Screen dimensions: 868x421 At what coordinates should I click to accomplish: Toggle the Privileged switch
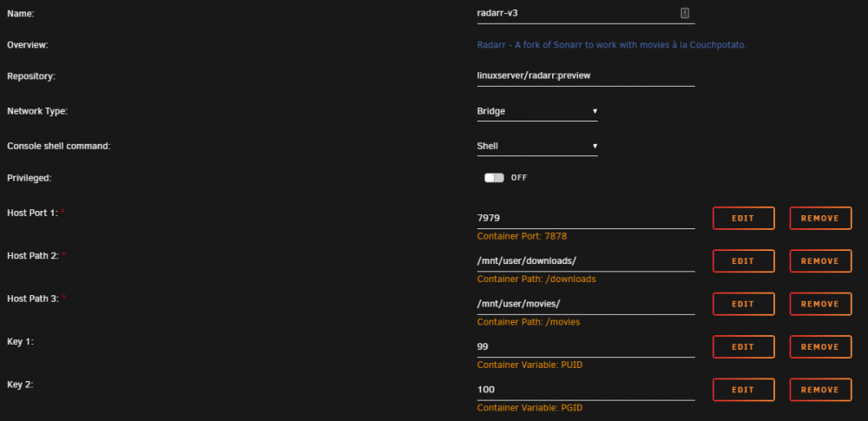(x=494, y=178)
